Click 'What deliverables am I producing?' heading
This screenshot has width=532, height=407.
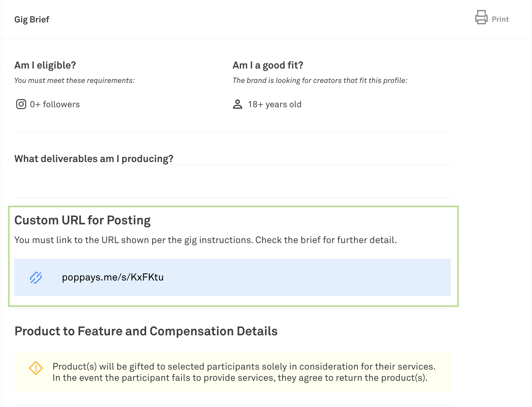click(x=94, y=159)
